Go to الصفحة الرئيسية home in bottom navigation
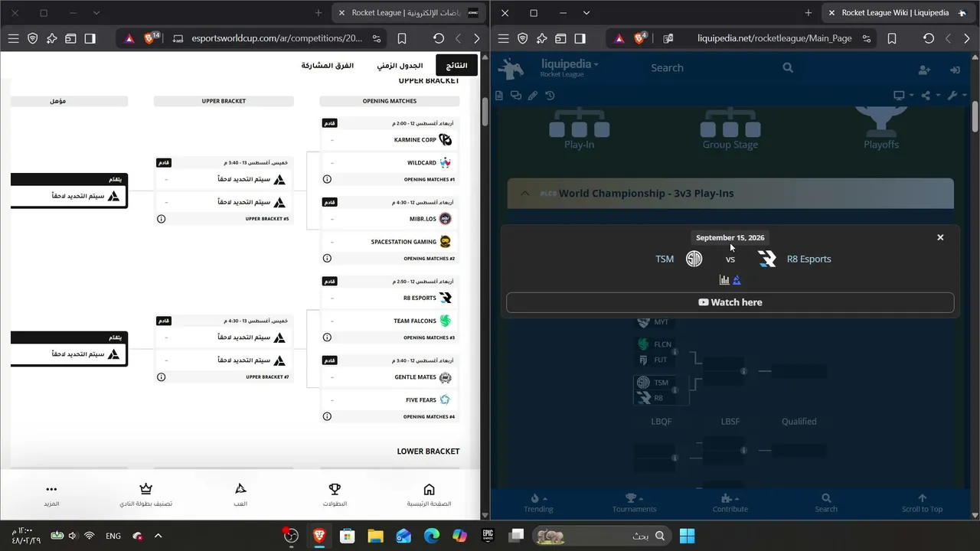The width and height of the screenshot is (980, 551). [x=429, y=495]
